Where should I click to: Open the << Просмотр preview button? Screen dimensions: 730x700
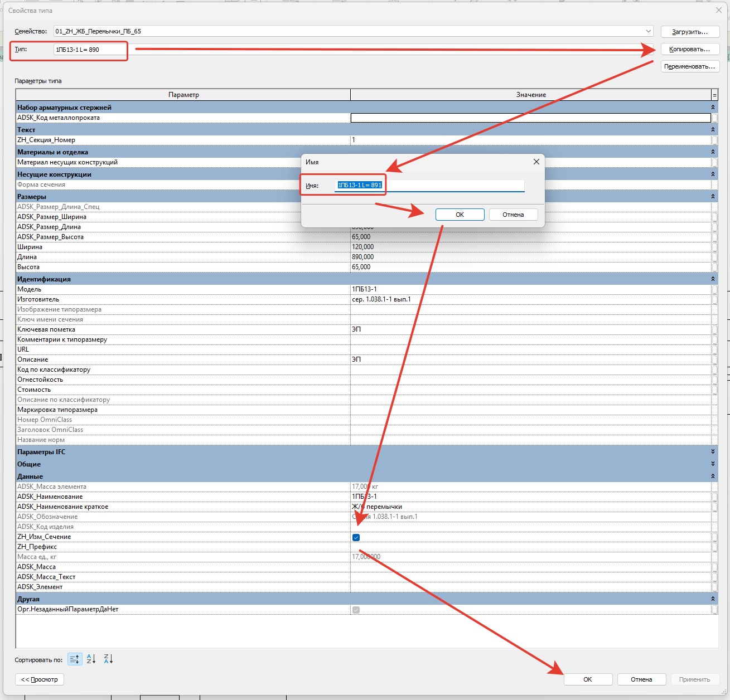(x=40, y=679)
